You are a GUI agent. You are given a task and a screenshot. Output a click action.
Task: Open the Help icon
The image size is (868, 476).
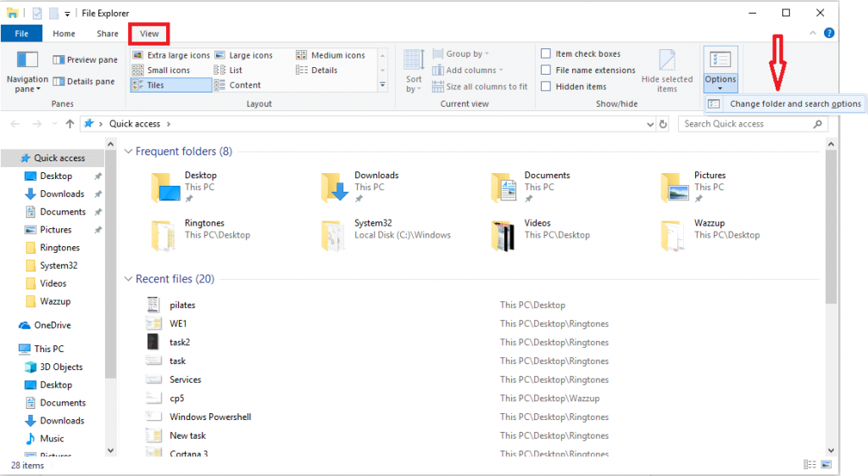(x=829, y=33)
